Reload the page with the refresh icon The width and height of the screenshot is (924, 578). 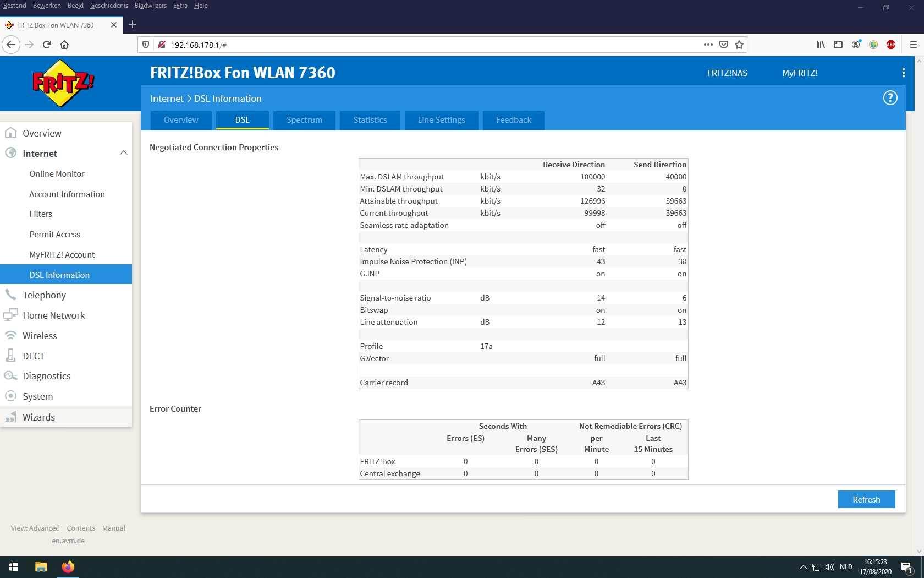pyautogui.click(x=47, y=45)
